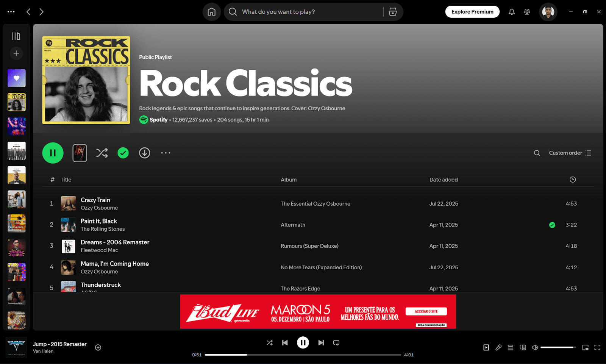This screenshot has height=364, width=606.
Task: Enter full screen mode icon
Action: pyautogui.click(x=597, y=347)
